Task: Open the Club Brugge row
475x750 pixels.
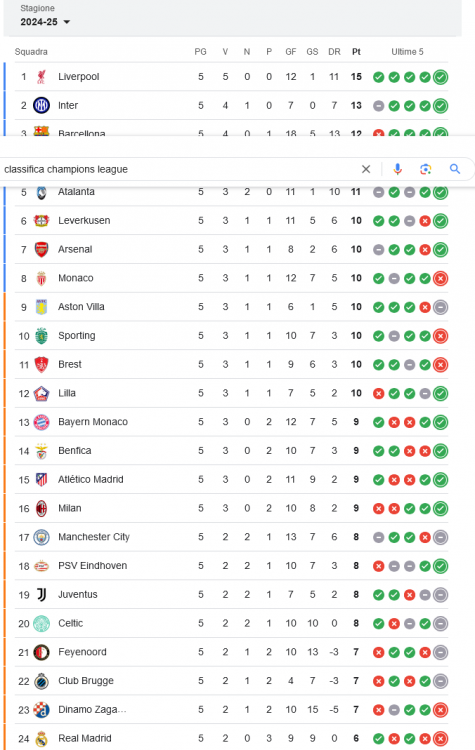Action: (226, 681)
